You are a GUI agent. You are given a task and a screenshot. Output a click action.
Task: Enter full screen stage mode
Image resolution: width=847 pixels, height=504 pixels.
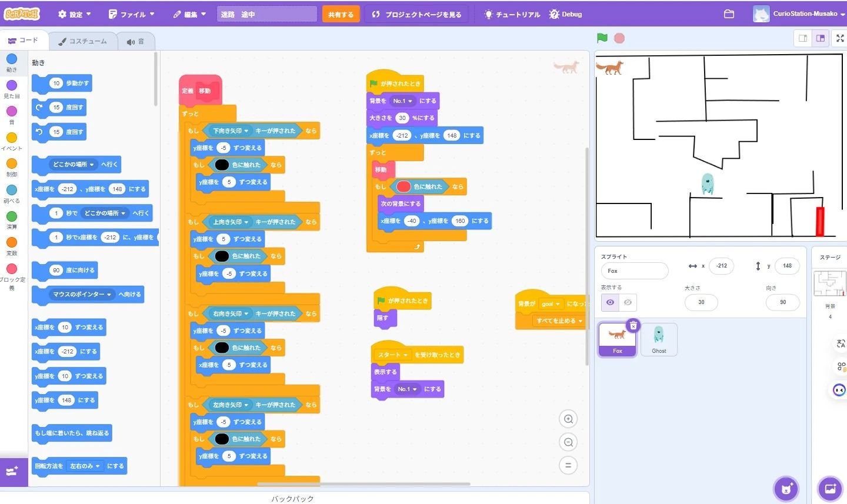pos(840,38)
